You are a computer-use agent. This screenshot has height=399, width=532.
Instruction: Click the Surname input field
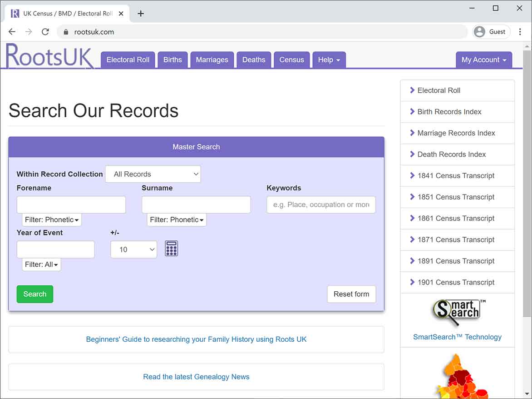(x=196, y=205)
